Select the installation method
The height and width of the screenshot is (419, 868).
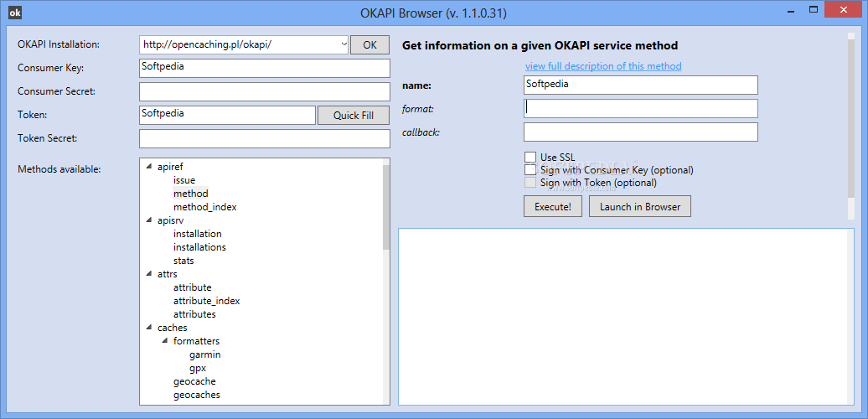point(198,234)
